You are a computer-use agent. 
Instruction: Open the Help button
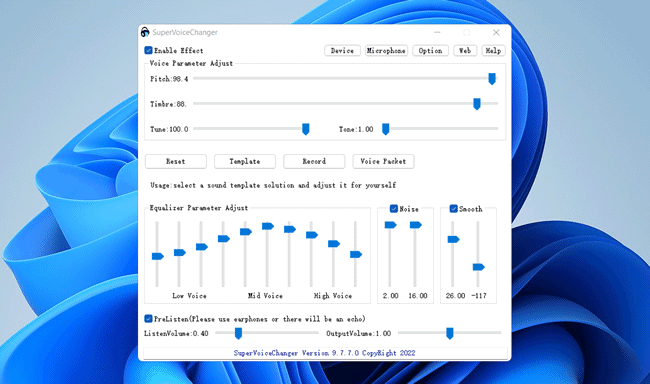pos(493,51)
